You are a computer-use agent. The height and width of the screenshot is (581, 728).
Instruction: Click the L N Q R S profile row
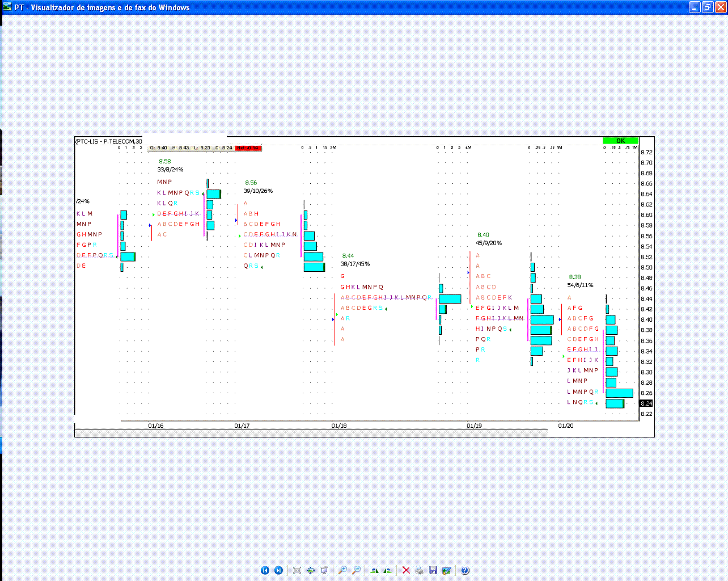[x=581, y=402]
